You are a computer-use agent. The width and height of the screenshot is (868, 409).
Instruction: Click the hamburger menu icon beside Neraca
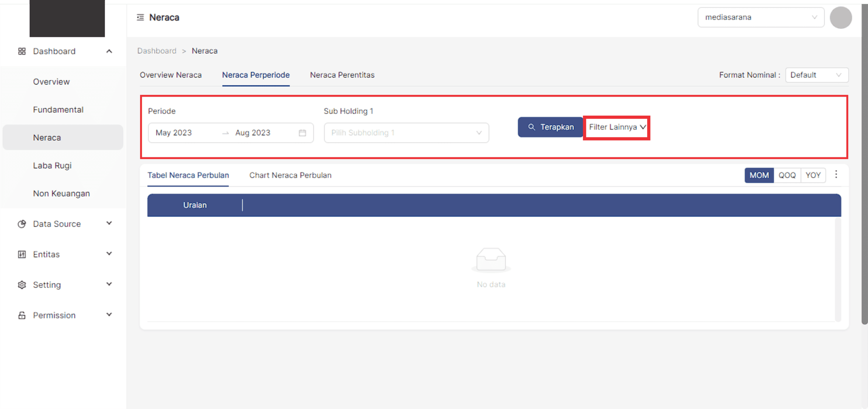tap(140, 17)
